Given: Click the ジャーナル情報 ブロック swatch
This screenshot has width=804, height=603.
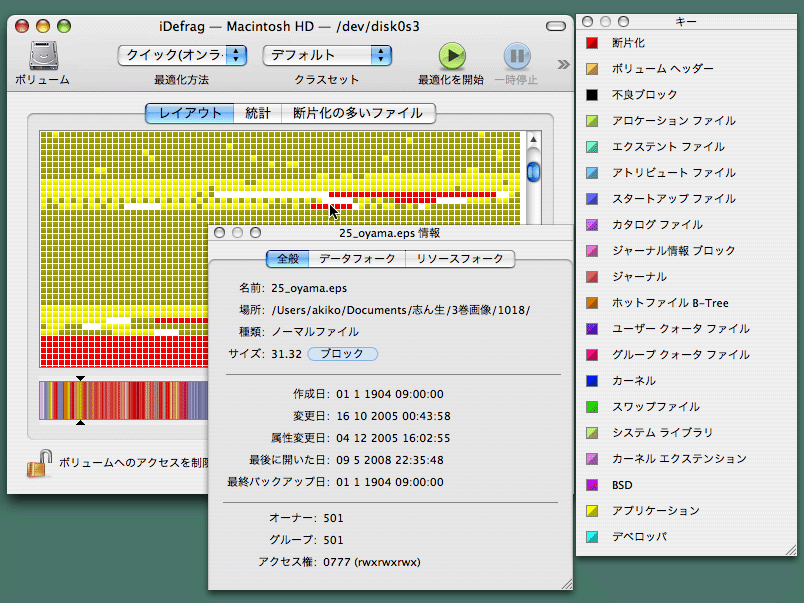Looking at the screenshot, I should pyautogui.click(x=592, y=251).
